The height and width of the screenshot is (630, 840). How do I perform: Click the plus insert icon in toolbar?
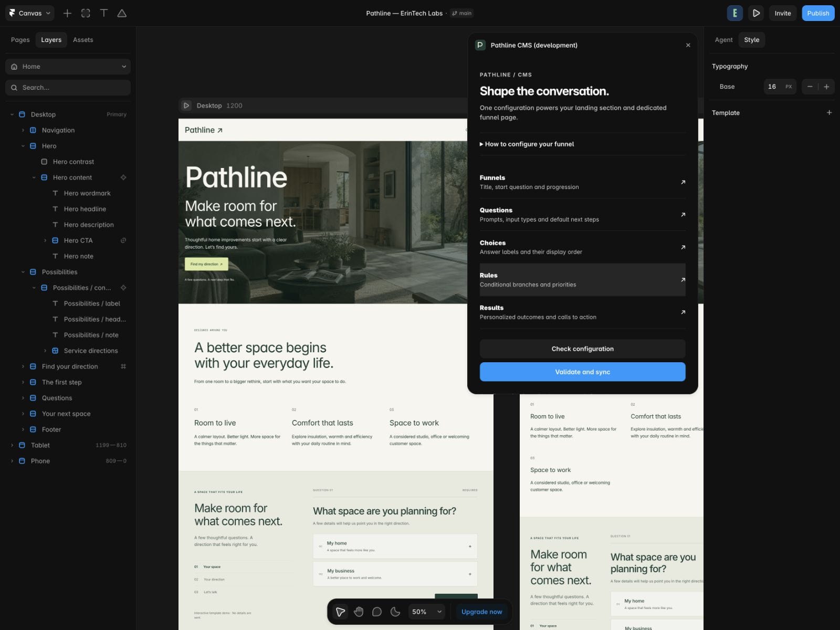[x=67, y=13]
